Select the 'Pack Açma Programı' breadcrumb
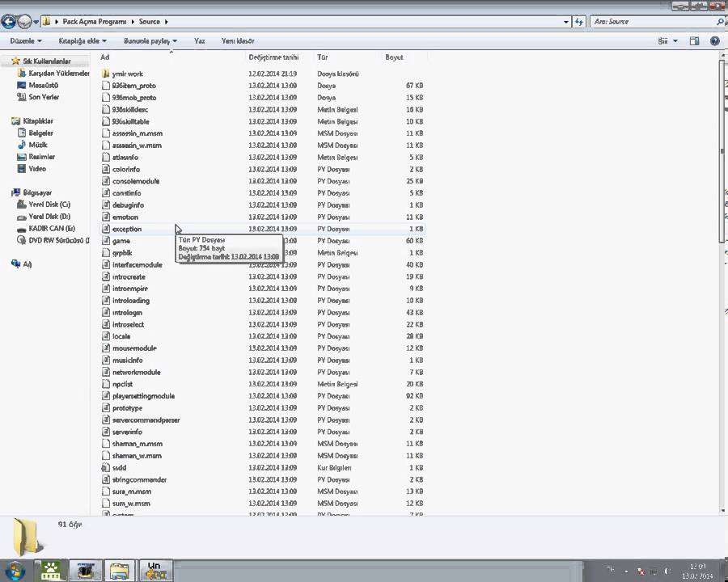The width and height of the screenshot is (728, 582). pos(95,21)
